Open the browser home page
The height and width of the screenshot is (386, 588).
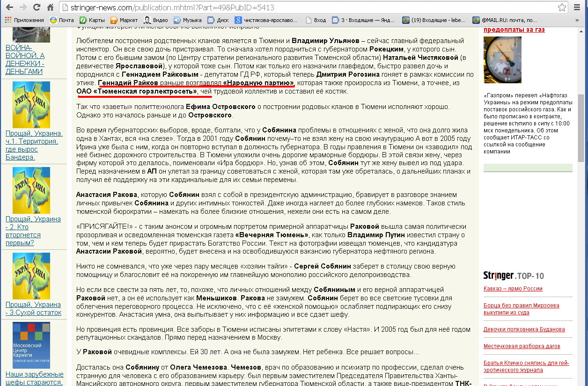coord(51,7)
